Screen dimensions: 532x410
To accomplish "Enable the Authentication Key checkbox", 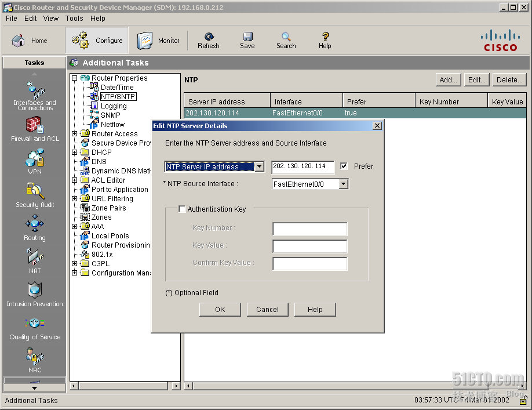I will [182, 209].
